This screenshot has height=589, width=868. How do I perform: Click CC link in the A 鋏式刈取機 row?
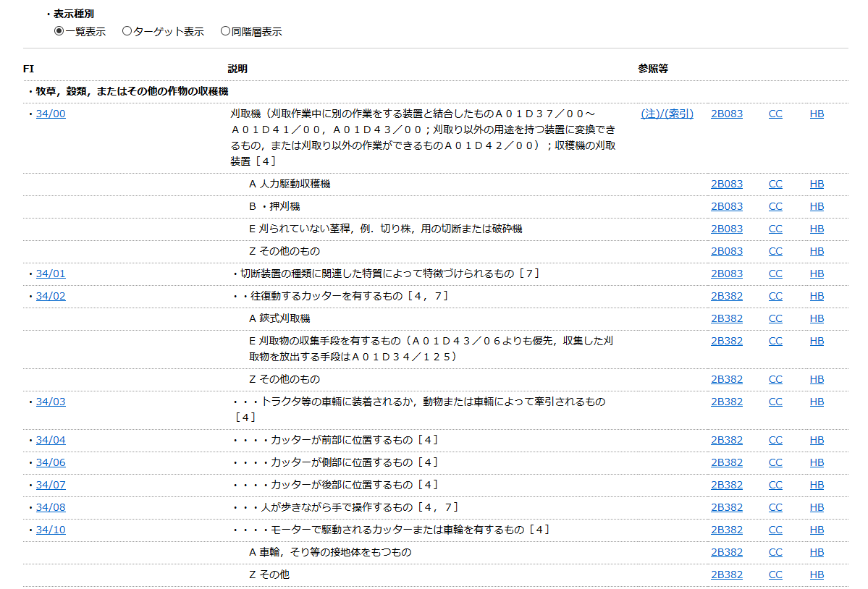pos(775,318)
